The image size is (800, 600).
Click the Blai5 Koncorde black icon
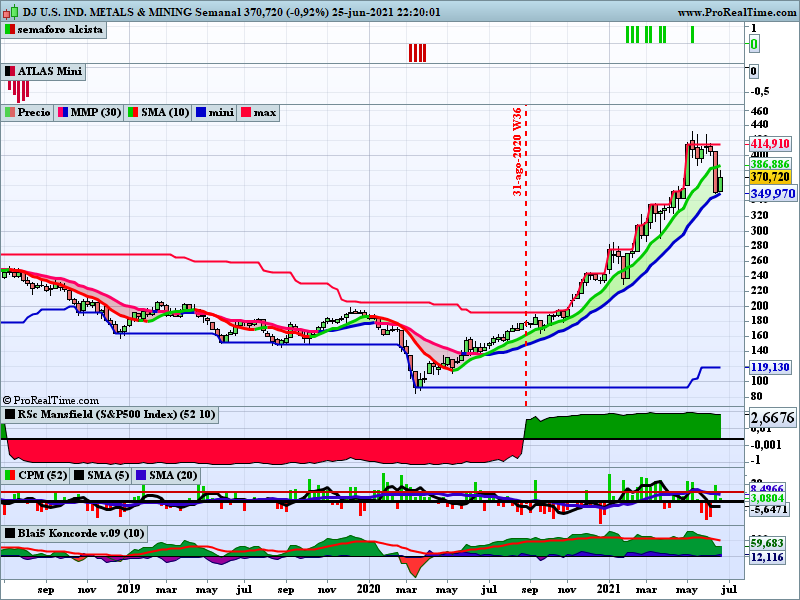pyautogui.click(x=10, y=534)
